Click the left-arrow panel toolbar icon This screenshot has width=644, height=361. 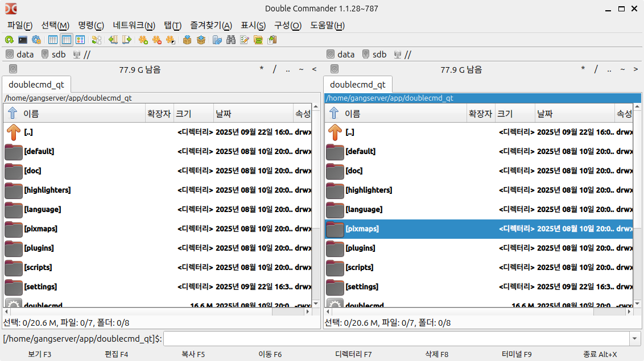pyautogui.click(x=113, y=40)
